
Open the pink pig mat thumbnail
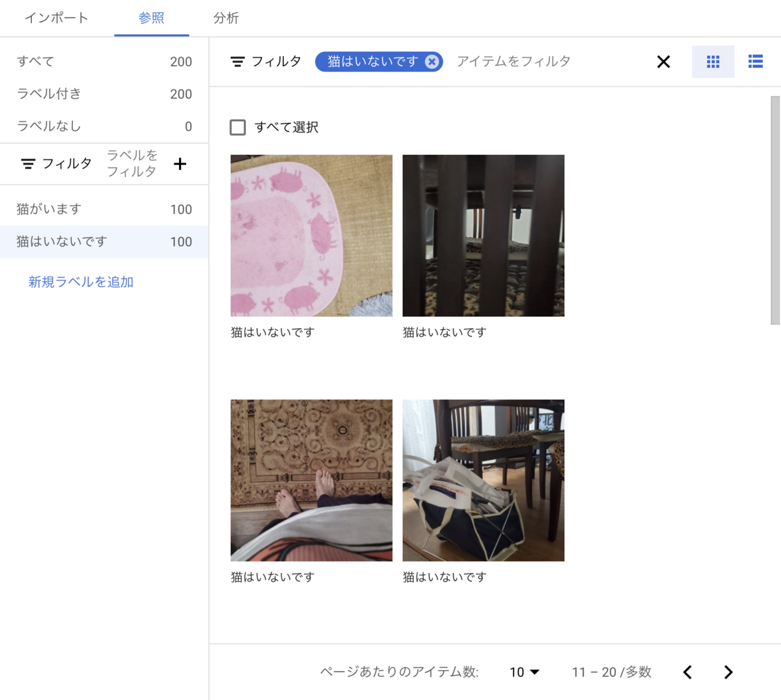(x=312, y=236)
